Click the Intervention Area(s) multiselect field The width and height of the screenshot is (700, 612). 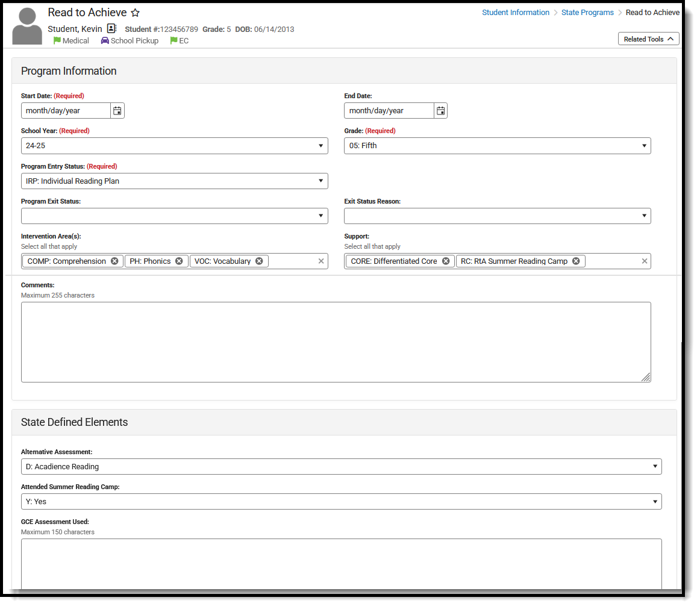click(175, 261)
